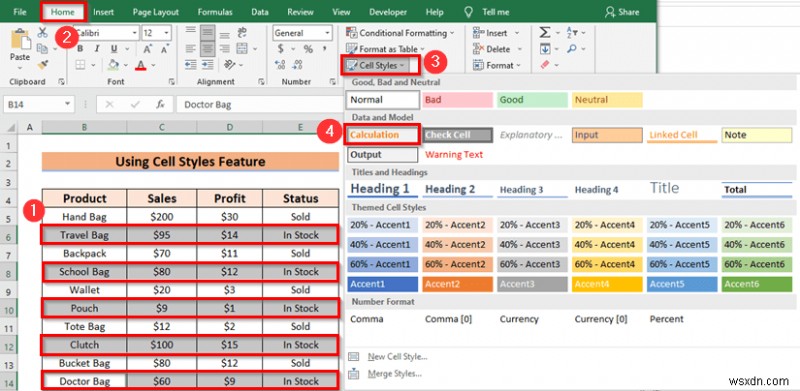Apply Comma Style in Number group
The height and width of the screenshot is (391, 800).
[x=324, y=49]
